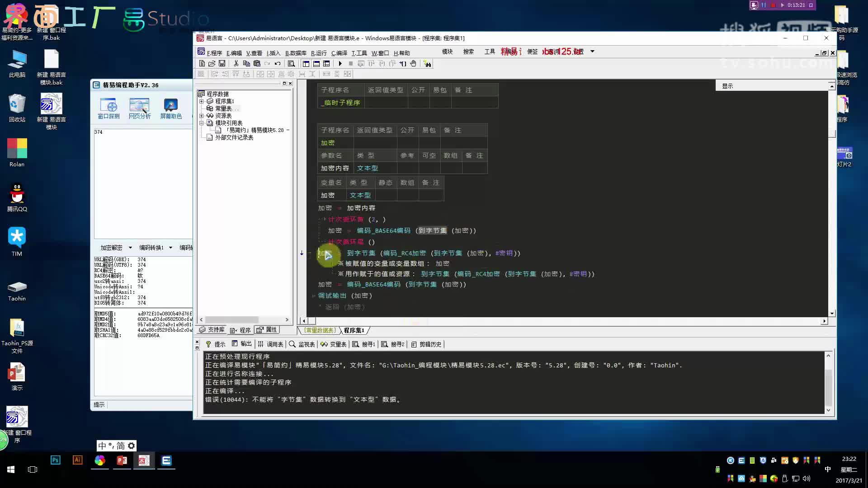Switch to the 变量表 output tab
The image size is (868, 488).
coord(334,344)
